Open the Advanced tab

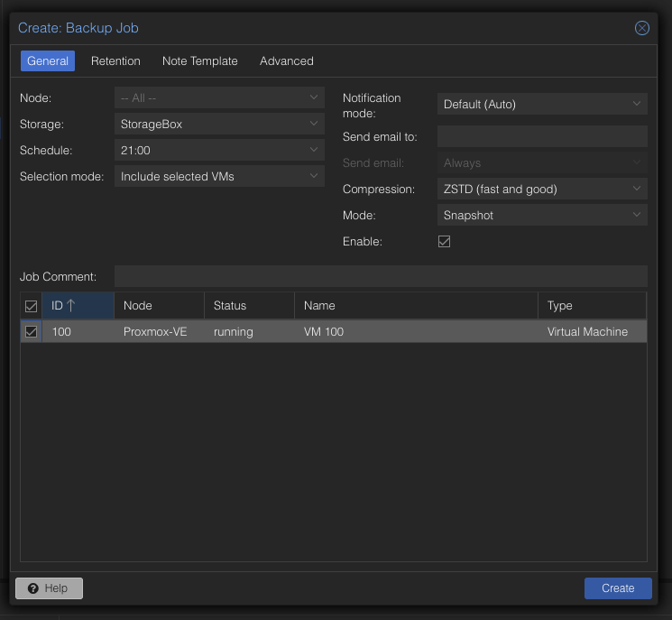coord(286,60)
